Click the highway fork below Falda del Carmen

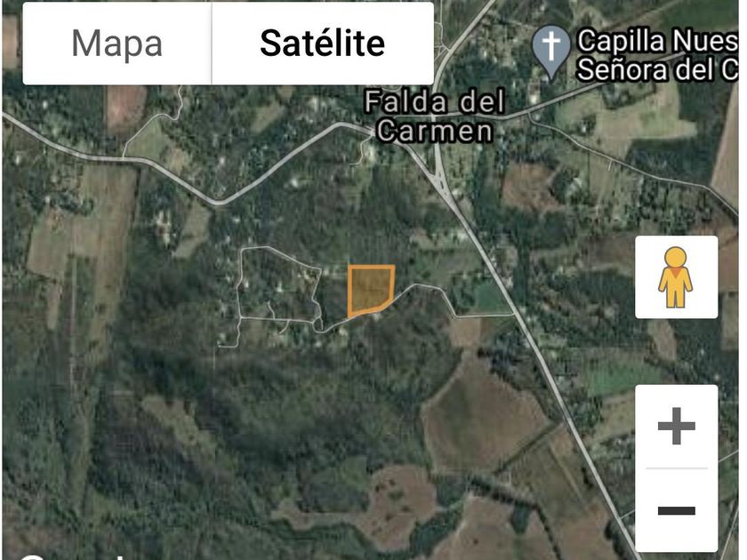(x=440, y=183)
